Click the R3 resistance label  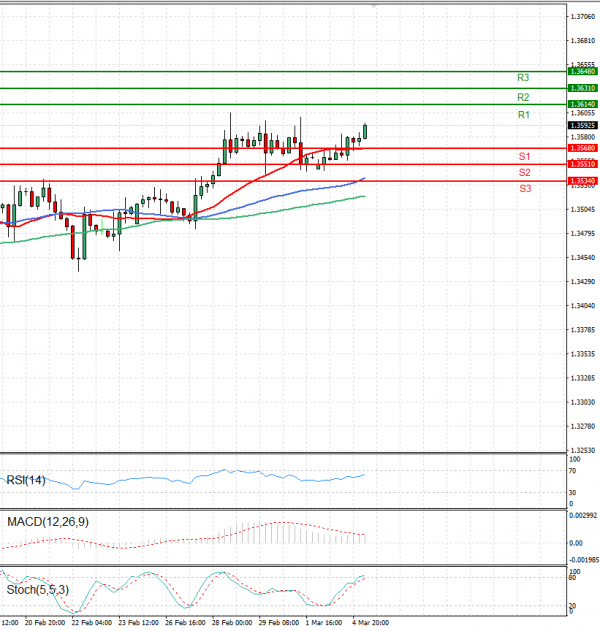pyautogui.click(x=523, y=78)
